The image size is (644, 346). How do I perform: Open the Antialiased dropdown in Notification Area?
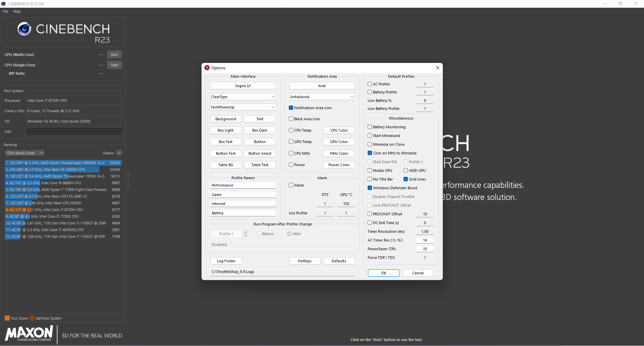pos(322,97)
